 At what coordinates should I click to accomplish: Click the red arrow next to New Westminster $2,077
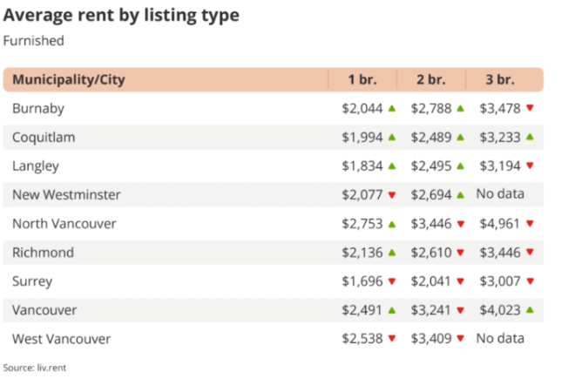coord(392,195)
